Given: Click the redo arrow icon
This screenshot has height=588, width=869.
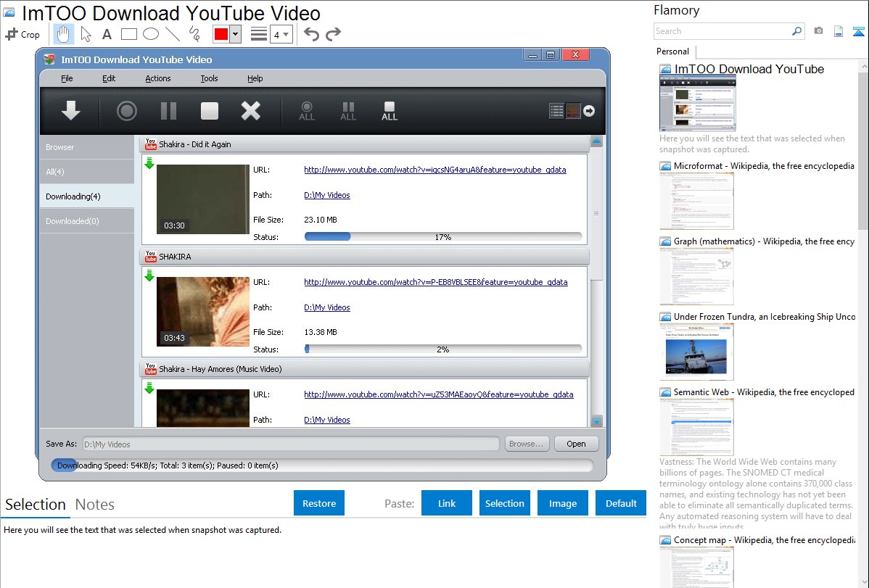Looking at the screenshot, I should (x=333, y=34).
